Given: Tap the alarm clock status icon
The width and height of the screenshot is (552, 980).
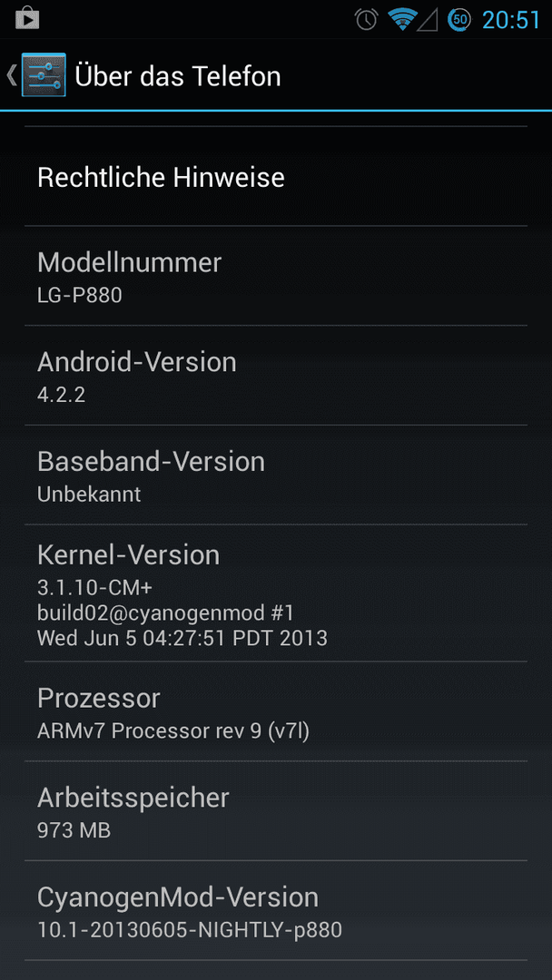Looking at the screenshot, I should [366, 19].
